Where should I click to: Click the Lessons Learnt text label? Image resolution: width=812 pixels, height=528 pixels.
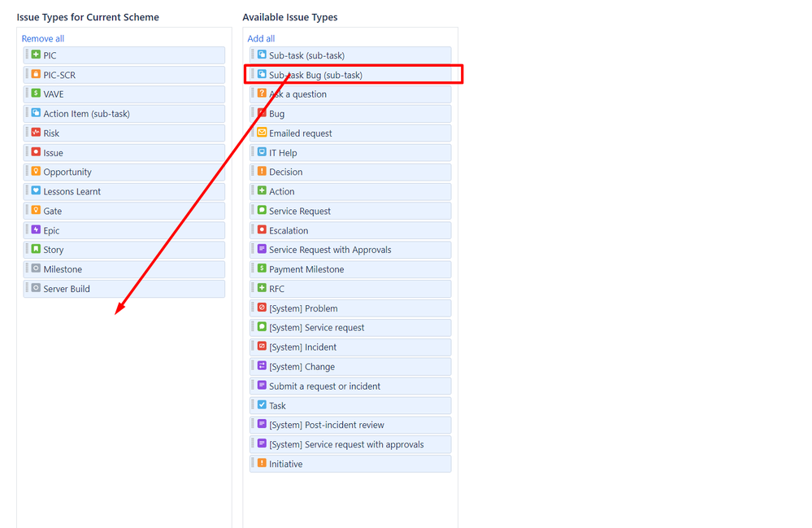[x=72, y=192]
